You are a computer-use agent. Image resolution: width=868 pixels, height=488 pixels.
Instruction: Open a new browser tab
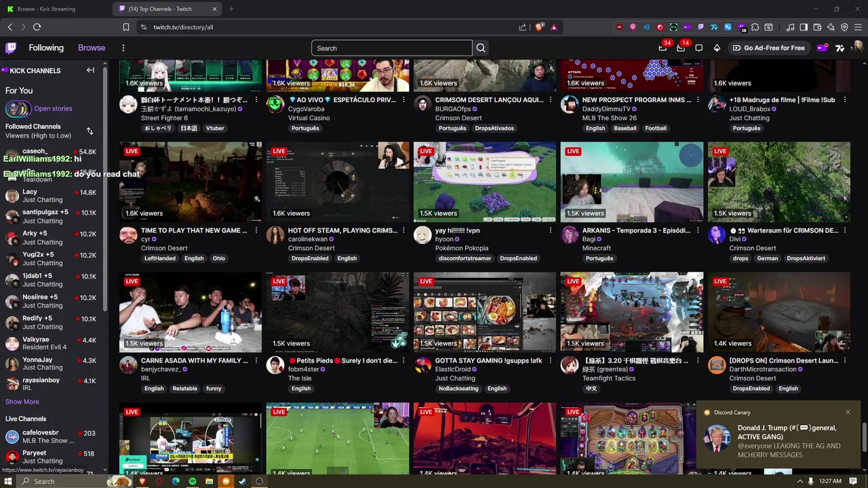(x=231, y=9)
